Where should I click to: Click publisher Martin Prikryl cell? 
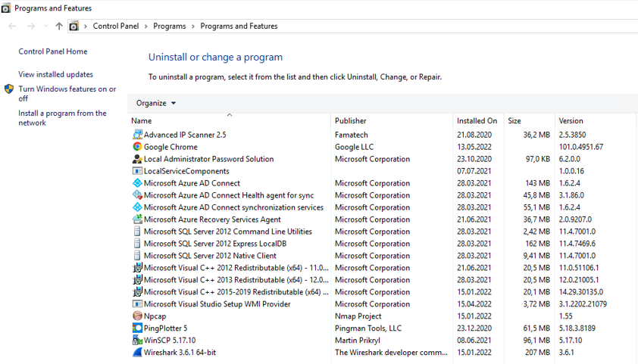point(358,340)
